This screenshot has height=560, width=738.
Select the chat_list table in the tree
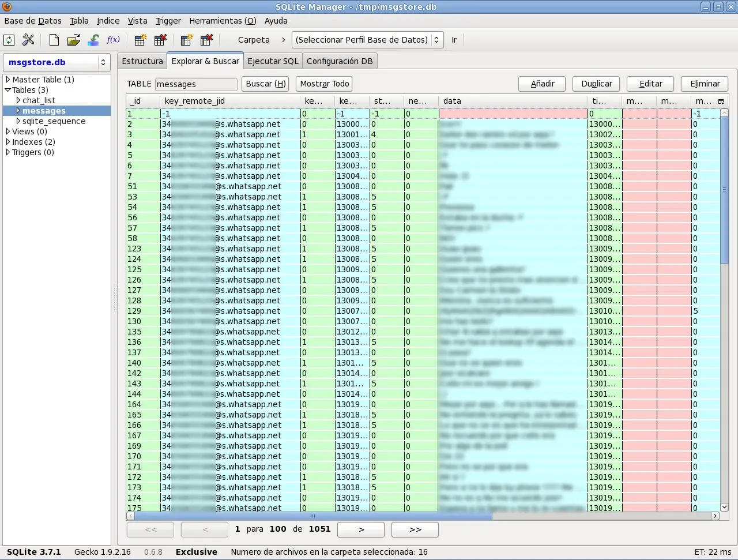coord(39,100)
